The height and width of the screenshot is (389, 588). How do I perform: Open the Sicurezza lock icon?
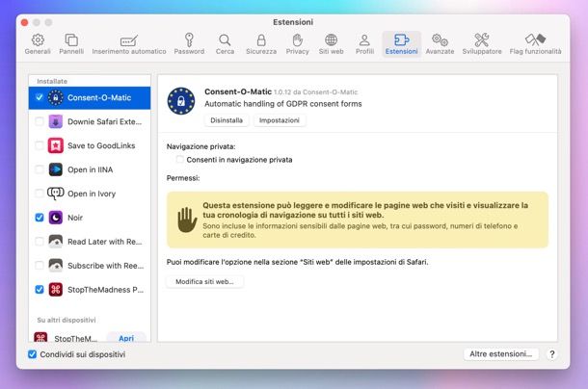[x=261, y=39]
